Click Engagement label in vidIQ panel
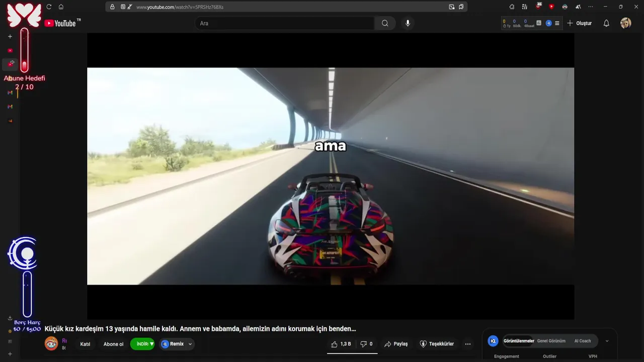The image size is (644, 362). 507,356
